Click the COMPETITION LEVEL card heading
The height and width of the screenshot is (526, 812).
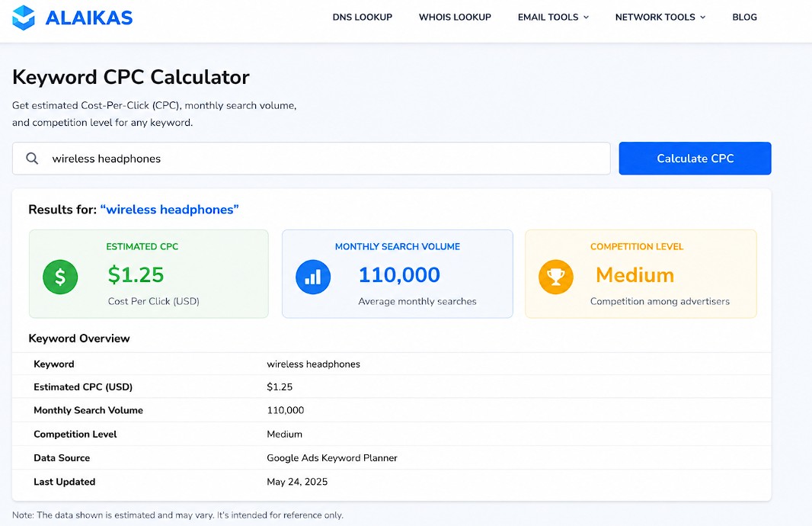point(637,247)
